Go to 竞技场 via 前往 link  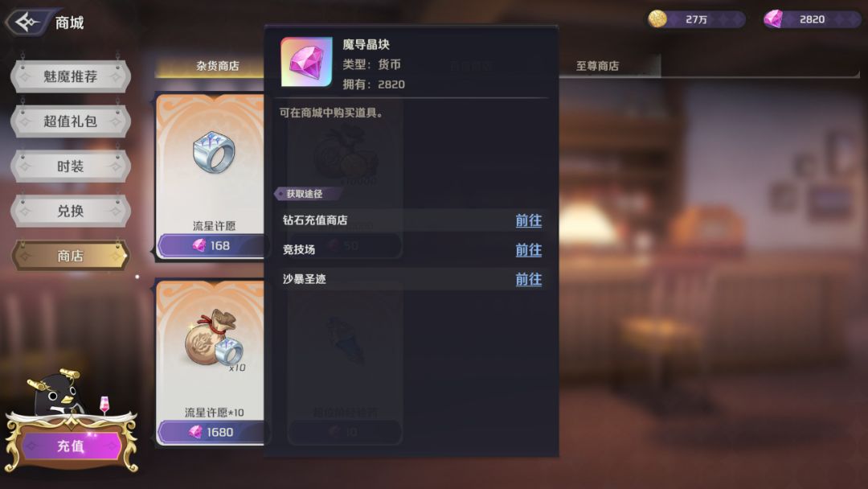pyautogui.click(x=528, y=250)
